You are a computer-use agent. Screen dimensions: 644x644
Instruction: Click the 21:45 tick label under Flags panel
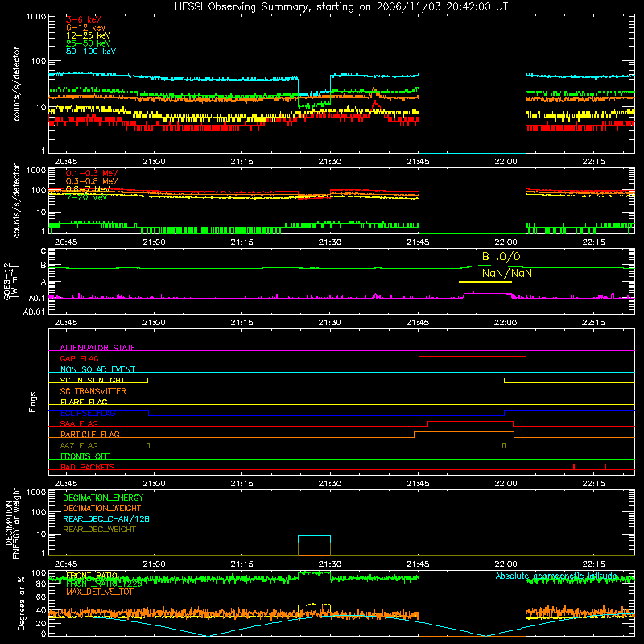click(418, 484)
